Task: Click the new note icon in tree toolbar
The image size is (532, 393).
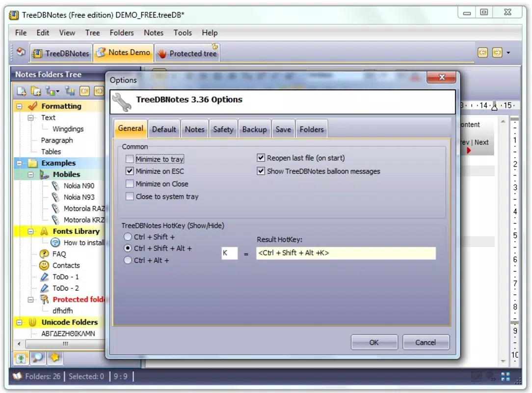Action: pos(22,91)
